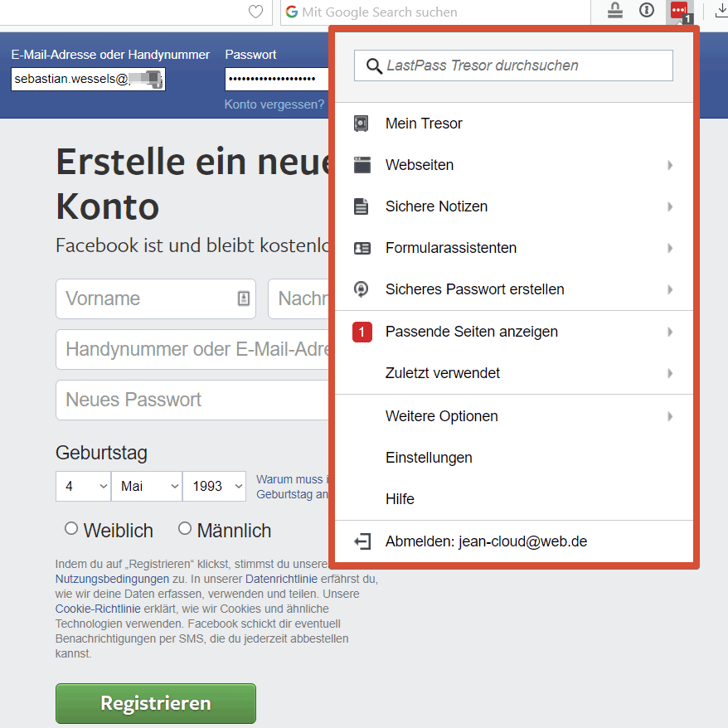This screenshot has width=728, height=728.
Task: Open the birthday day dropdown showing 4
Action: point(83,486)
